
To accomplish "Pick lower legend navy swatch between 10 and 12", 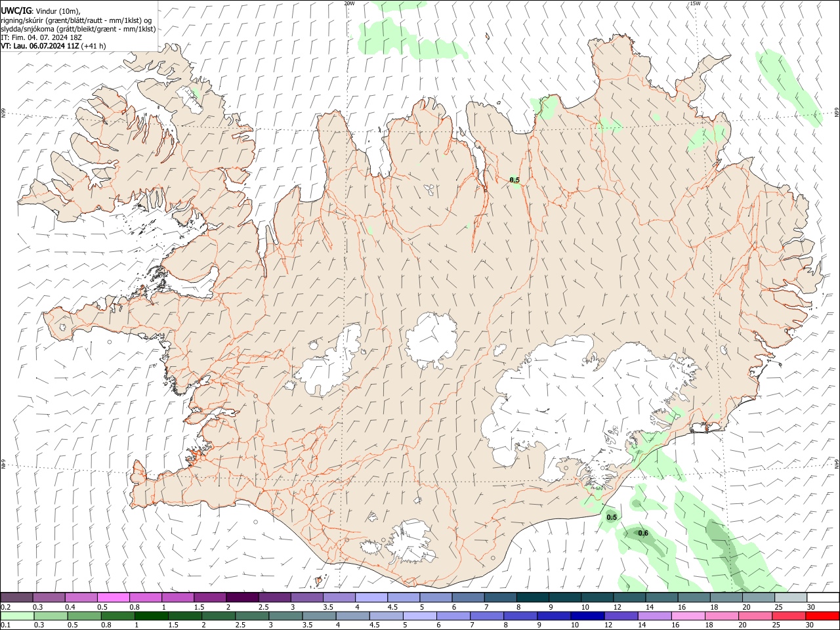I will click(x=587, y=616).
